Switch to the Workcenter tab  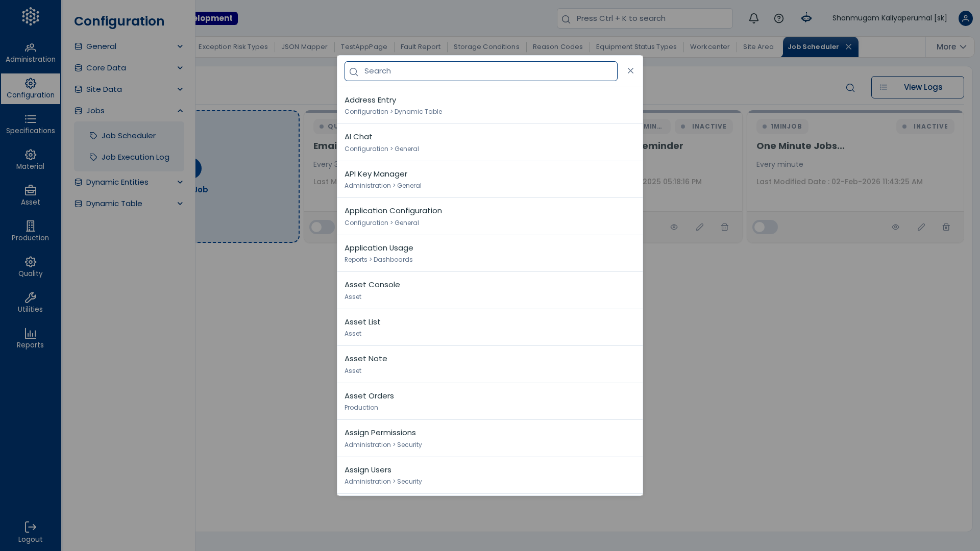click(x=710, y=47)
